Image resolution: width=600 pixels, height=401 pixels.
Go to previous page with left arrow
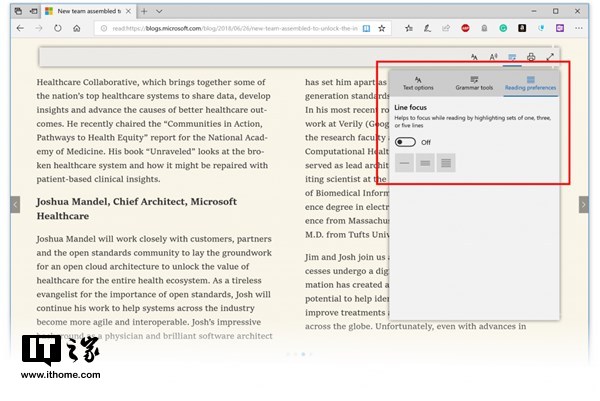(15, 205)
